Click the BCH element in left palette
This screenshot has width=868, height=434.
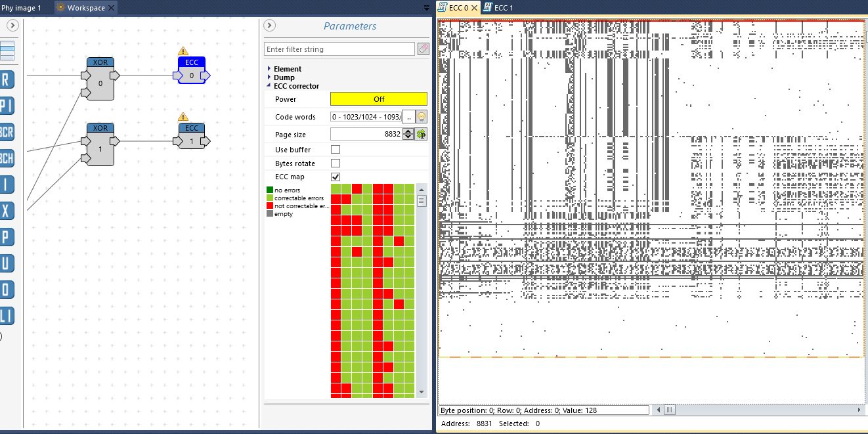7,158
